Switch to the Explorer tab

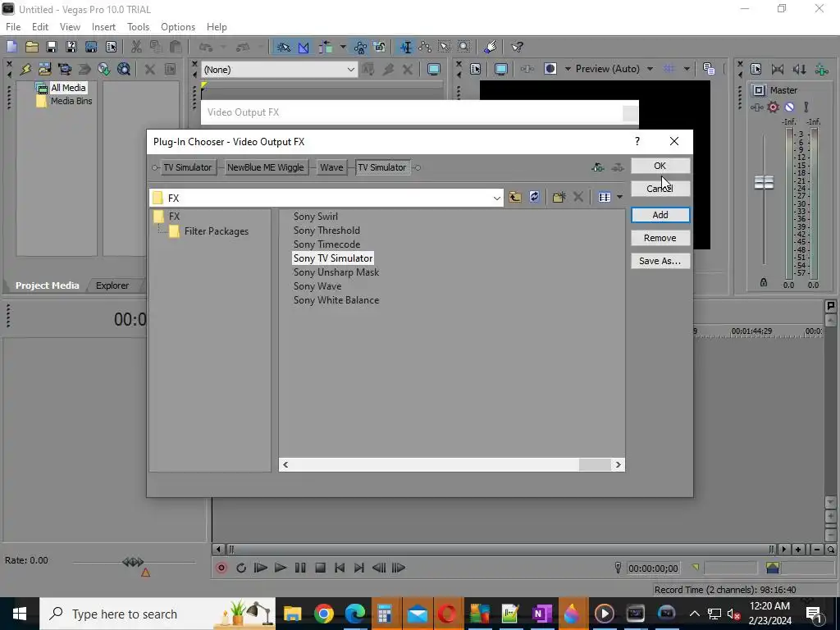click(112, 285)
